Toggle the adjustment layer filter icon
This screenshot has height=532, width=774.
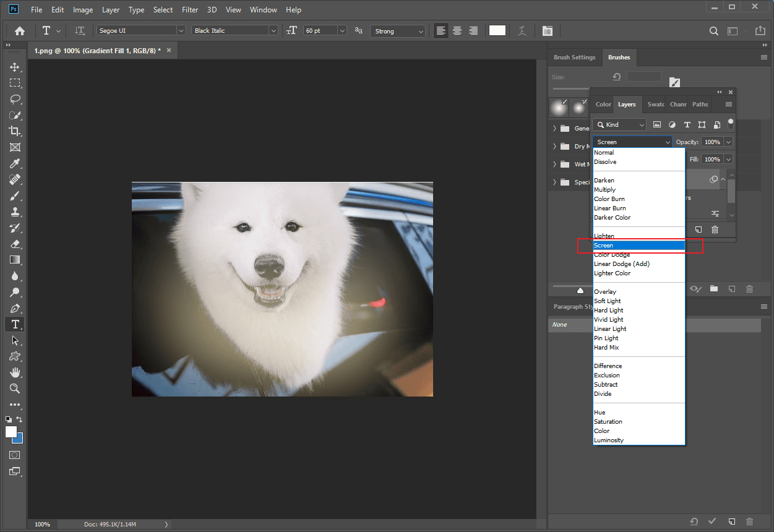click(672, 124)
